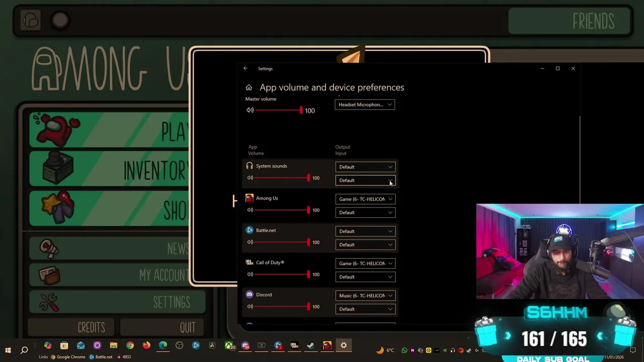Viewport: 644px width, 362px height.
Task: Maximize the Settings window
Action: [557, 68]
